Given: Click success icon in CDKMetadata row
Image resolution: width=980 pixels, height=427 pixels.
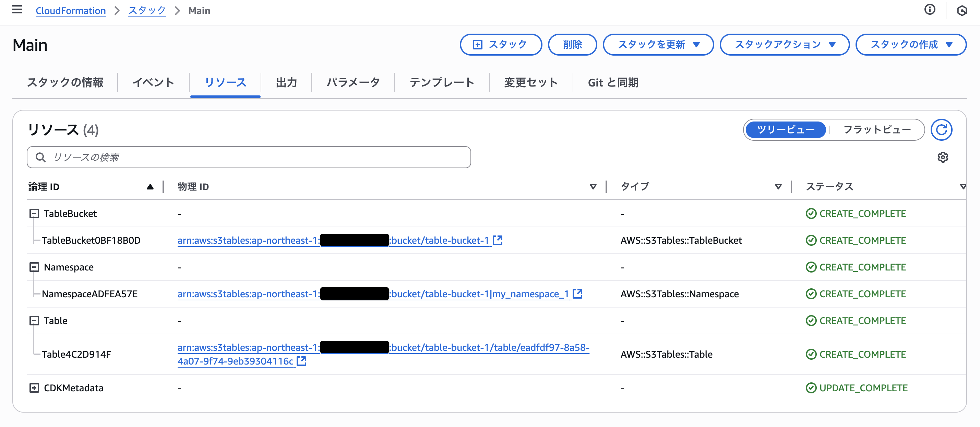Looking at the screenshot, I should pos(811,388).
